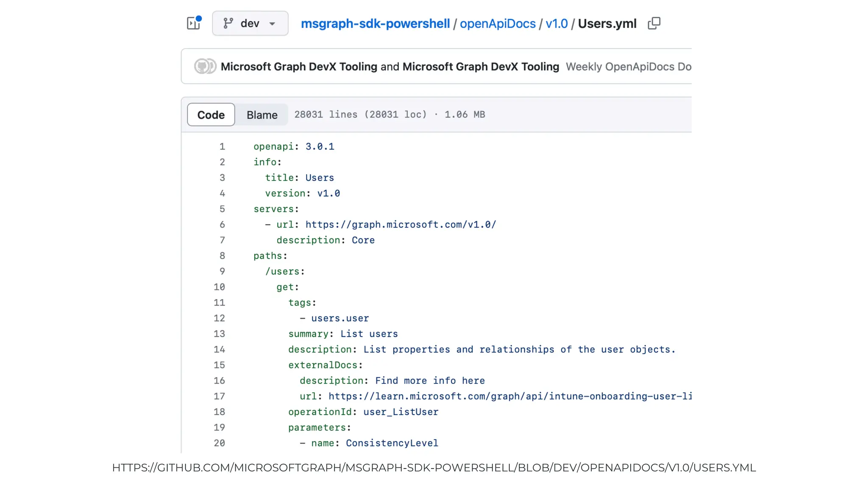The image size is (868, 488).
Task: Open the v1.0 folder breadcrumb
Action: pos(556,24)
